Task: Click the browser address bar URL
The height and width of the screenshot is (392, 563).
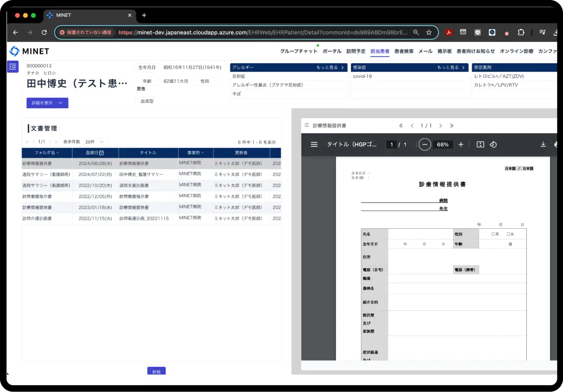Action: tap(263, 32)
